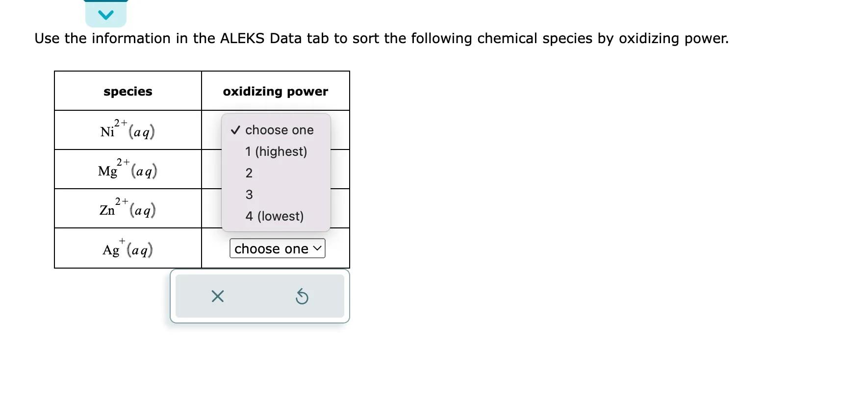Screen dimensions: 868x397
Task: Select option '3' from the ranking menu
Action: coord(249,194)
